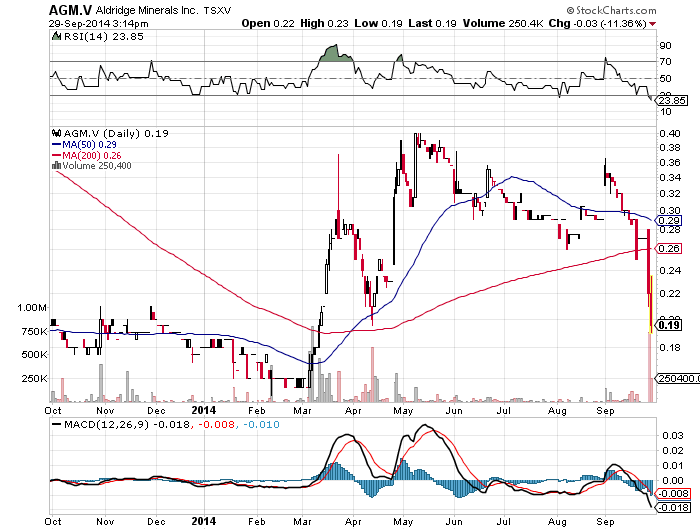Viewport: 700px width, 530px height.
Task: Click the MA(50) blue legend line
Action: click(56, 144)
